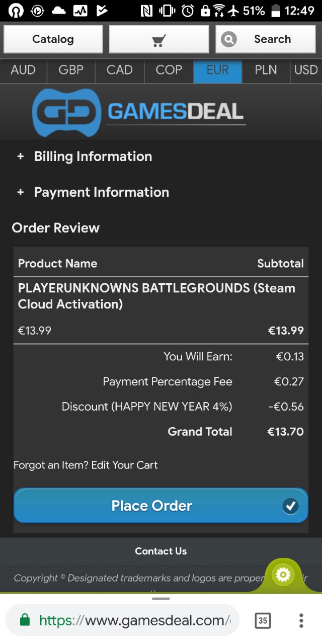The image size is (322, 644).
Task: Tap the checkmark circle on Place Order
Action: pyautogui.click(x=290, y=506)
